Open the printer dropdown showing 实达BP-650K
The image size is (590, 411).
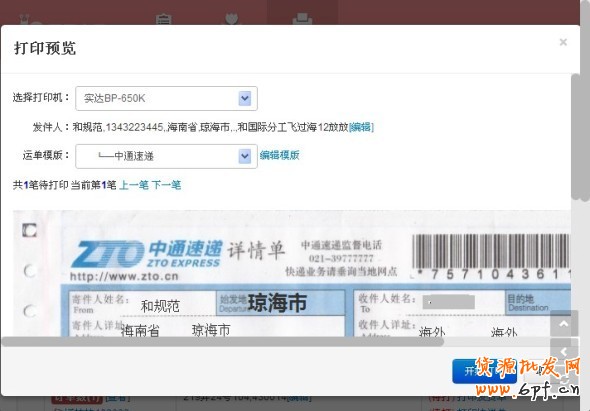tap(166, 98)
